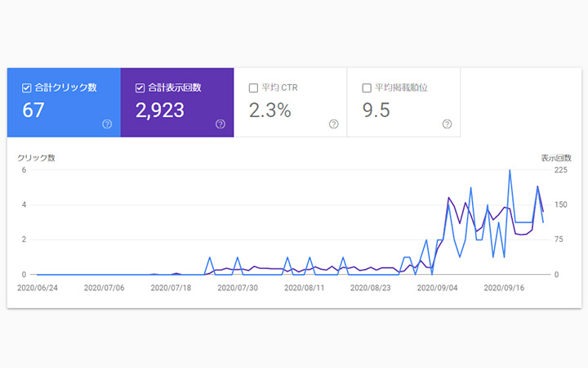Select the 9.5 average position value
588x368 pixels.
click(x=376, y=110)
